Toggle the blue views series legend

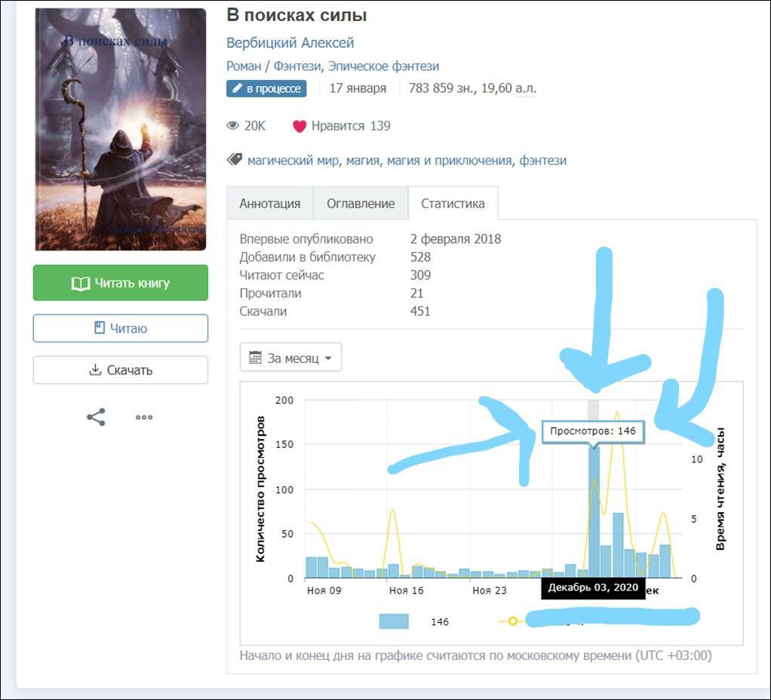coord(394,621)
